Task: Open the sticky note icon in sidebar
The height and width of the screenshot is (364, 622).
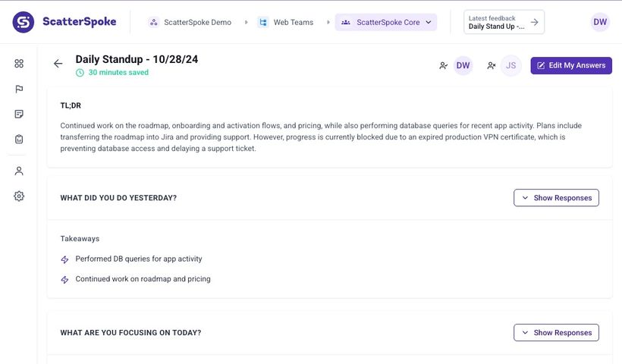Action: tap(19, 115)
